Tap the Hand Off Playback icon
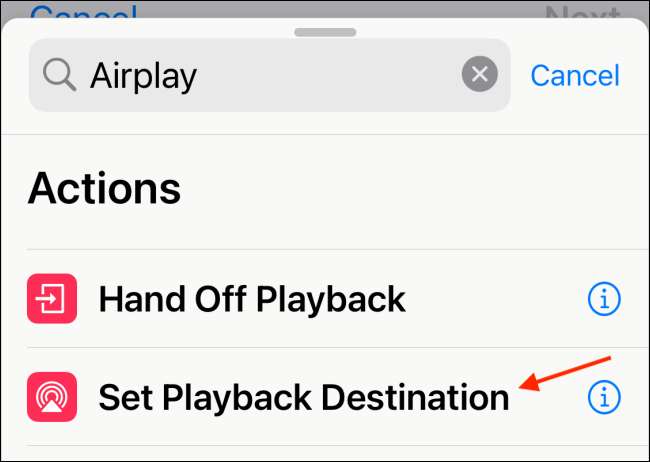Screen dimensions: 650x462 pos(52,299)
